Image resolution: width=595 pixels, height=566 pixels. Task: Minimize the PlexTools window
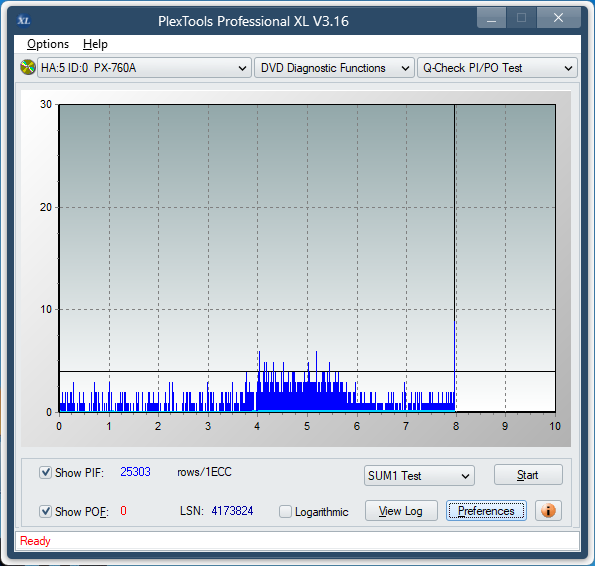[x=491, y=18]
